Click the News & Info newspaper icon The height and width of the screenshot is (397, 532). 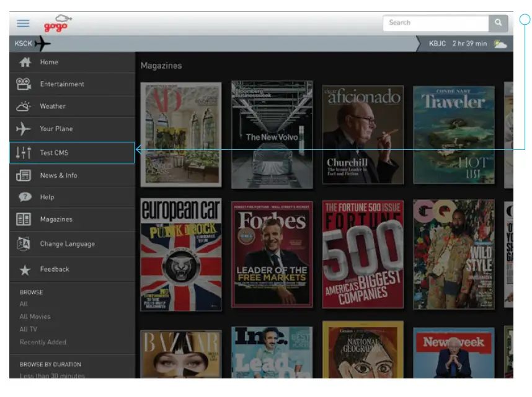[24, 175]
